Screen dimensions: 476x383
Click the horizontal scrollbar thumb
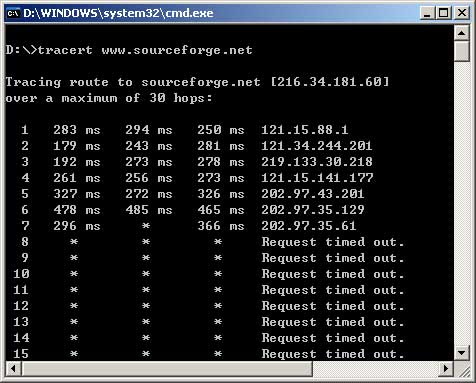click(x=167, y=369)
